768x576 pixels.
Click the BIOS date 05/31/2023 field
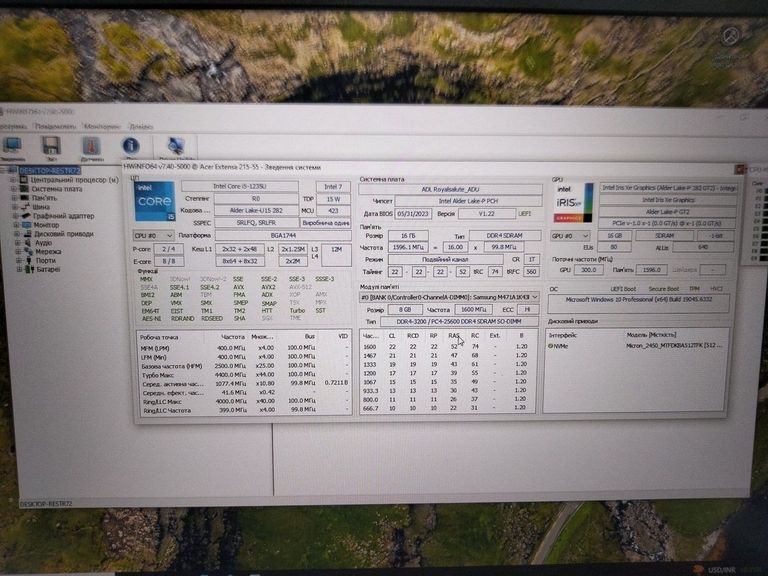point(413,214)
